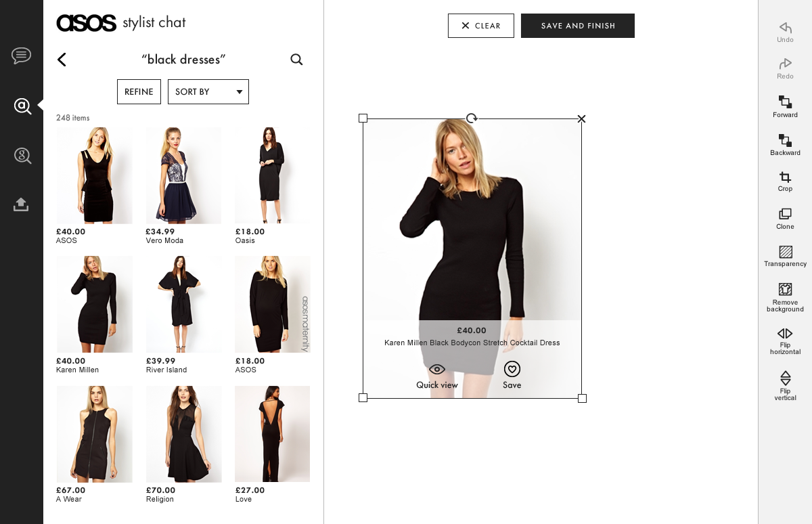812x524 pixels.
Task: Clear the canvas workspace
Action: tap(481, 25)
